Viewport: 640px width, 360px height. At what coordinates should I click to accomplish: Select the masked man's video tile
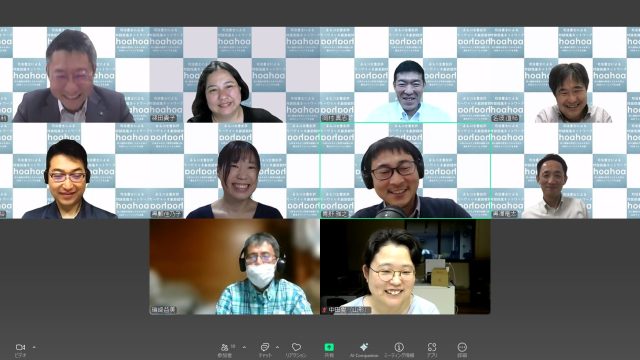point(235,267)
